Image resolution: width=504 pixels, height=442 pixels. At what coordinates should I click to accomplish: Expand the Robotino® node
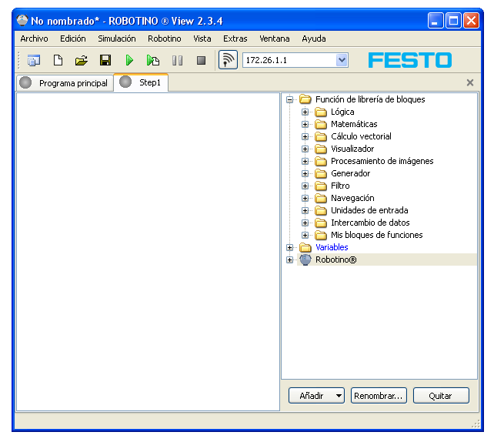tap(289, 260)
